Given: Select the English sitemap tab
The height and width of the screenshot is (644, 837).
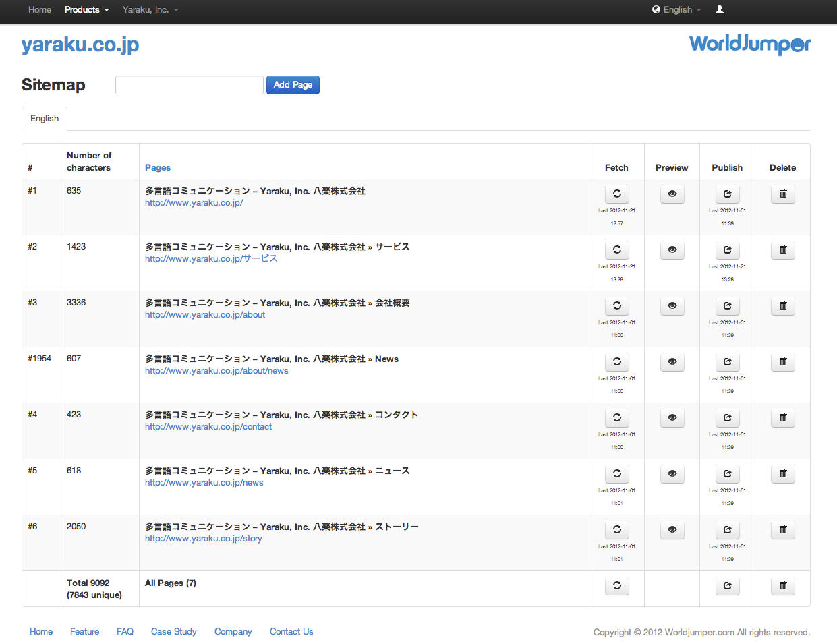Looking at the screenshot, I should [45, 118].
